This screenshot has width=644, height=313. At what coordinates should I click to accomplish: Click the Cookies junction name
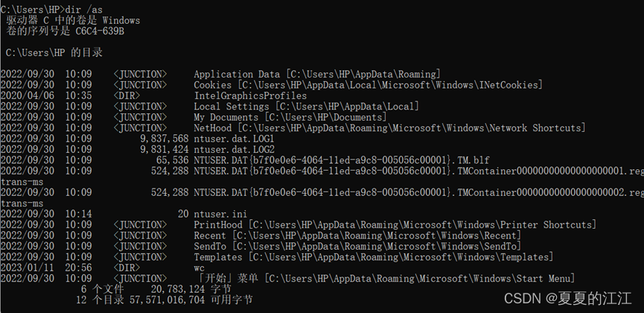click(212, 85)
